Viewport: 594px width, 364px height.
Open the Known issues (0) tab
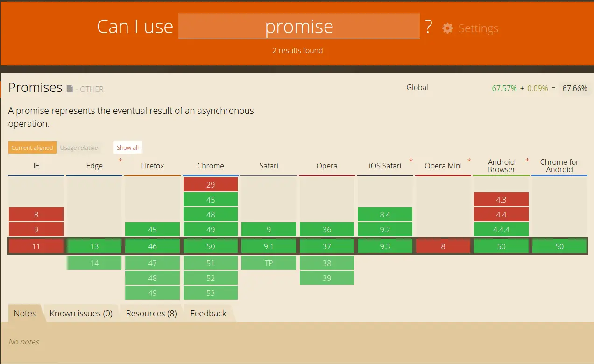point(81,313)
